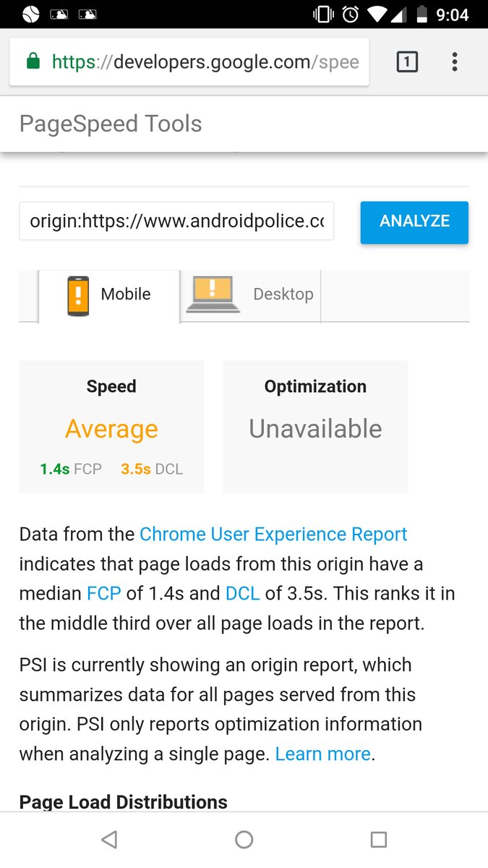Open the tab switcher showing 1 tab
The image size is (488, 868).
[407, 62]
